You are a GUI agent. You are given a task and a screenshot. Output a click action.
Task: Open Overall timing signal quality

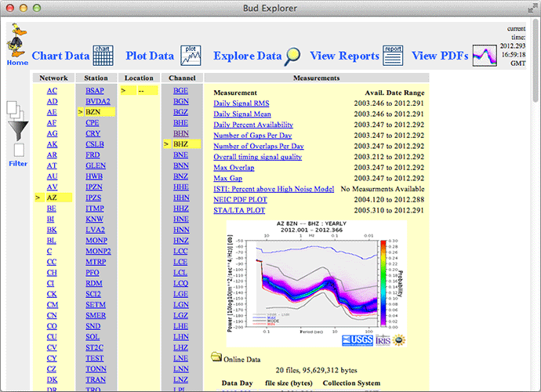257,157
